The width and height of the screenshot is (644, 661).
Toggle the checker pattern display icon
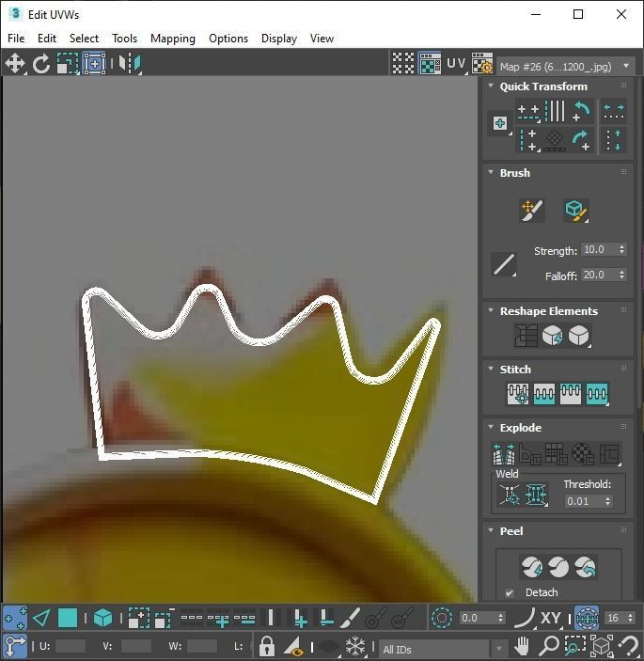click(403, 64)
